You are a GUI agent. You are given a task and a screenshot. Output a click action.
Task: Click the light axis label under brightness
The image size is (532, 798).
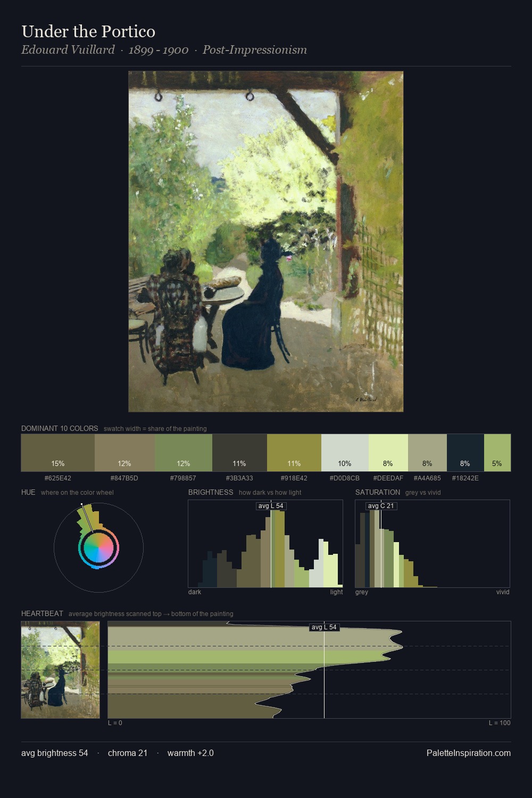[x=337, y=592]
